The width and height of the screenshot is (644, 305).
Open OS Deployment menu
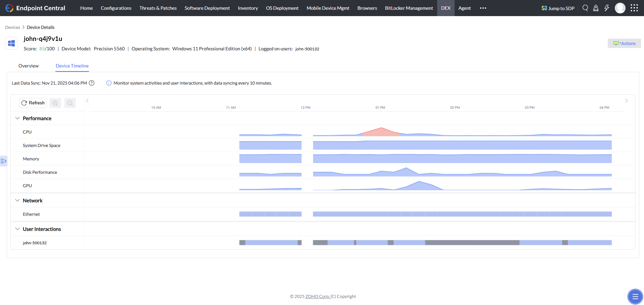(x=282, y=8)
